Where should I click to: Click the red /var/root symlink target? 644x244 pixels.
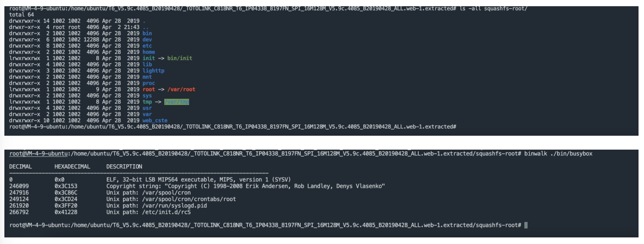[181, 89]
